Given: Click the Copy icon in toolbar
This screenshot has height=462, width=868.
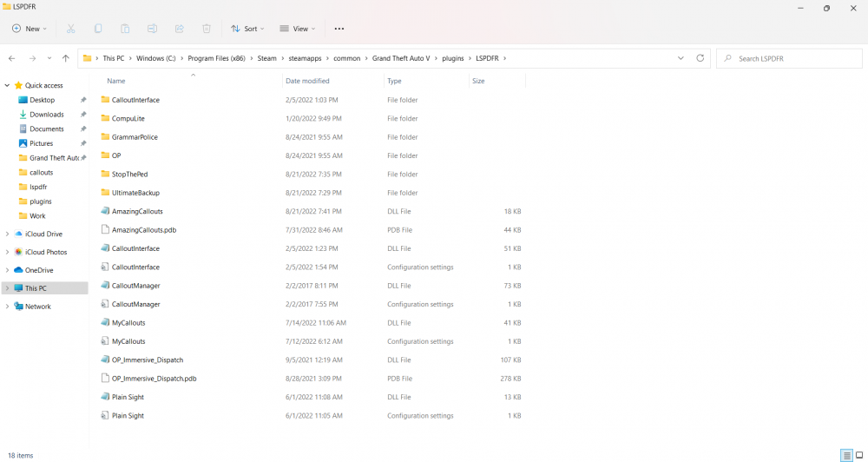Looking at the screenshot, I should 98,29.
